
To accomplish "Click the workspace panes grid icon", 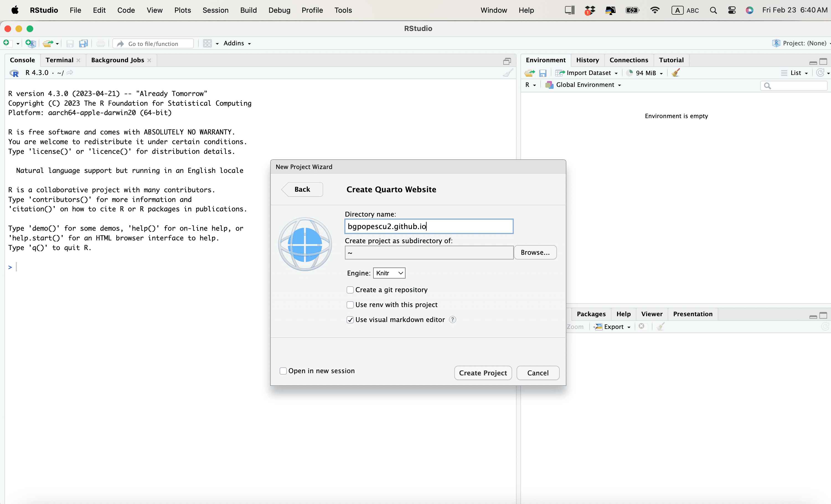I will click(207, 43).
